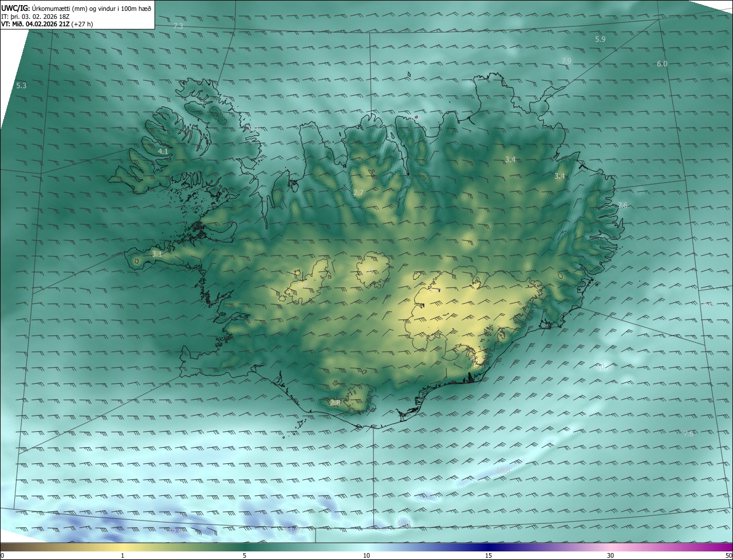The width and height of the screenshot is (733, 560).
Task: Click the 1 tick on color scale
Action: click(x=123, y=555)
